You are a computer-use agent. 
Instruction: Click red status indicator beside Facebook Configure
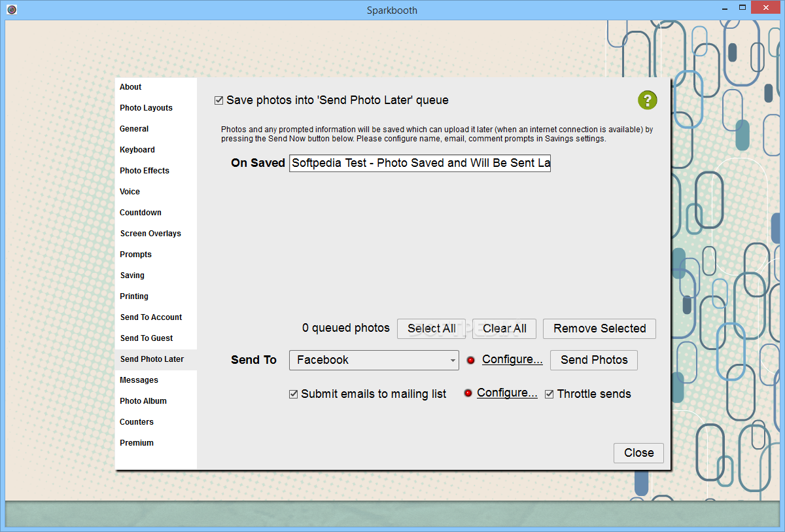point(470,360)
